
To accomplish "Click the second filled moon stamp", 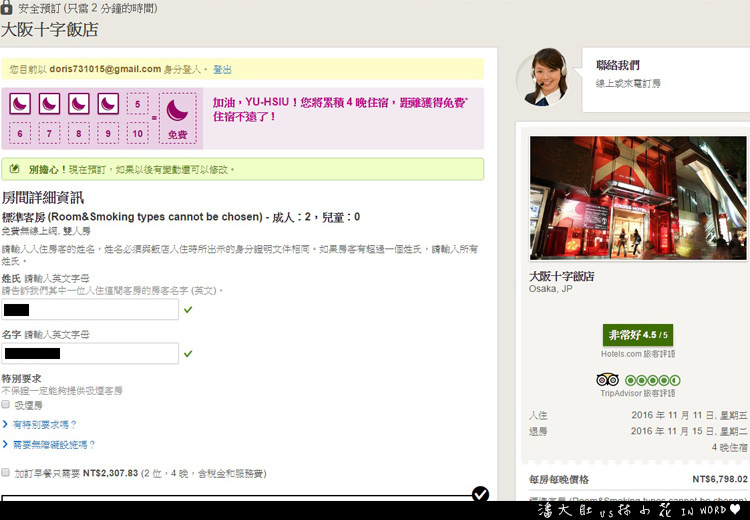I will (x=49, y=103).
